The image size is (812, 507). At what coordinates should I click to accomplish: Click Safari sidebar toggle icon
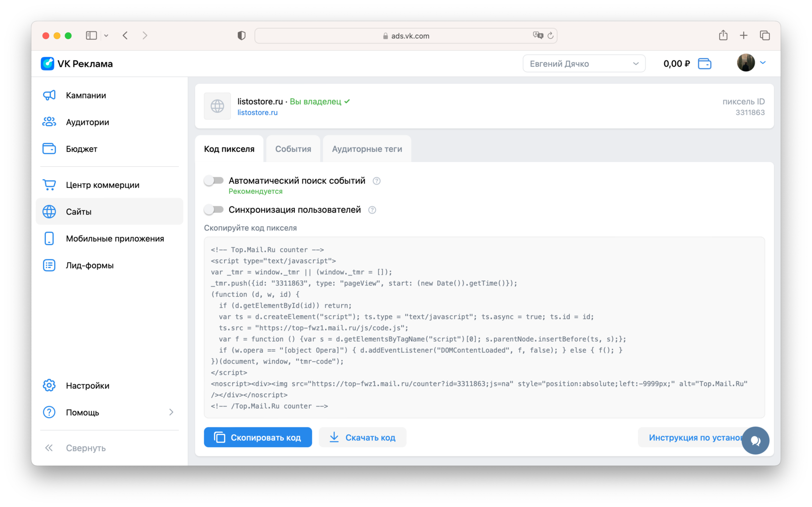tap(91, 35)
